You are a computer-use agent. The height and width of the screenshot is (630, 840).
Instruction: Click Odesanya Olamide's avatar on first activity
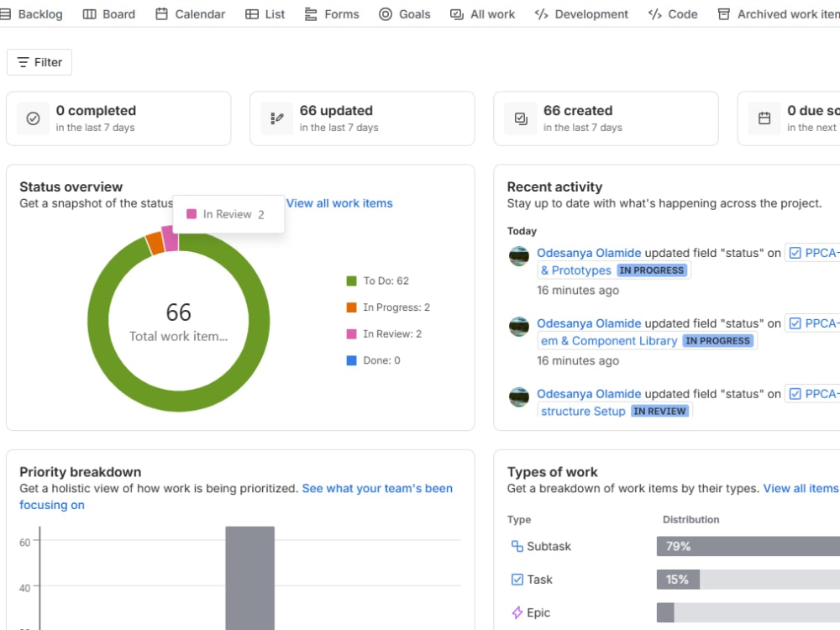coord(519,256)
